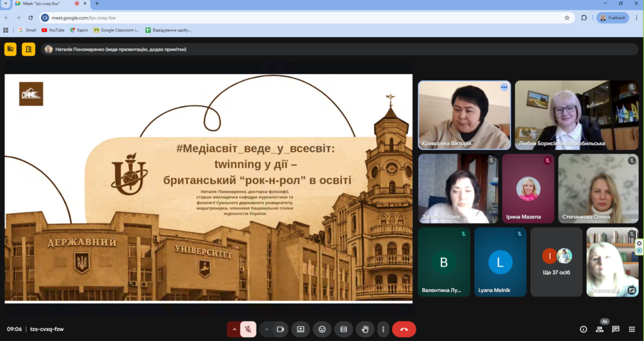644x341 pixels.
Task: Expand video settings arrow beside camera
Action: tap(267, 329)
